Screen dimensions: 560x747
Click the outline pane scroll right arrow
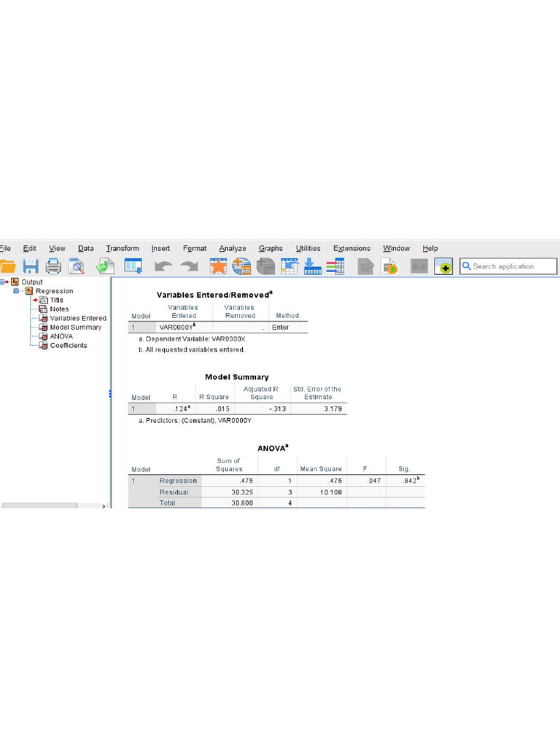click(104, 506)
